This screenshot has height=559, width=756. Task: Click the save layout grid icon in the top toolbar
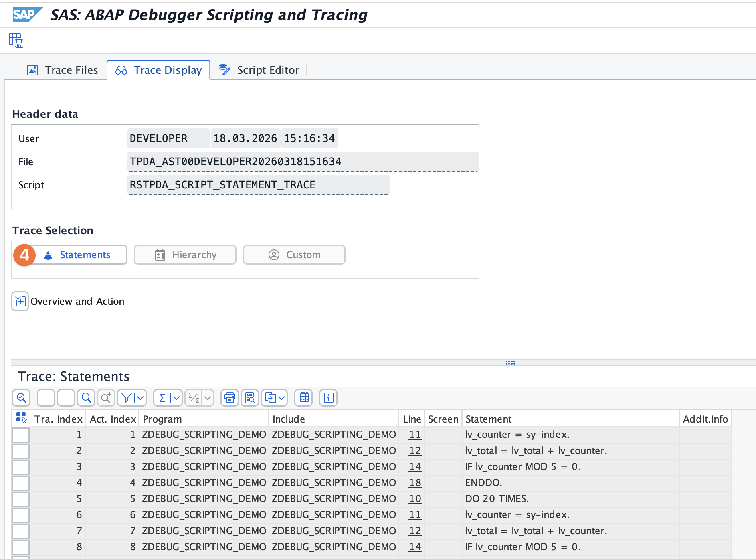point(16,41)
